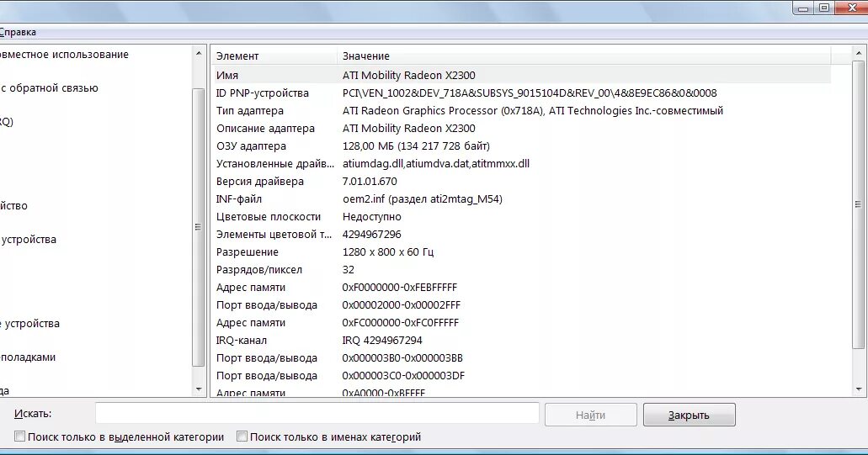Select the INF-файл row
868x455 pixels.
[522, 199]
